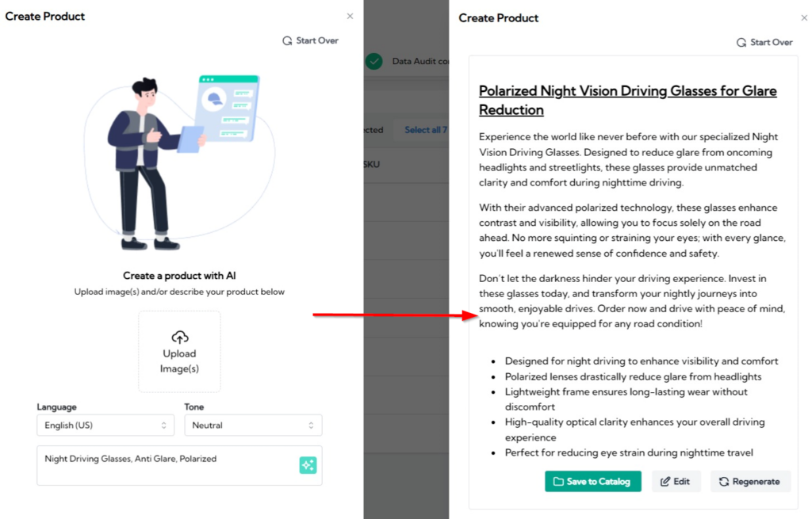Open the Upload Image(s) uploader
The height and width of the screenshot is (519, 812).
coord(179,352)
